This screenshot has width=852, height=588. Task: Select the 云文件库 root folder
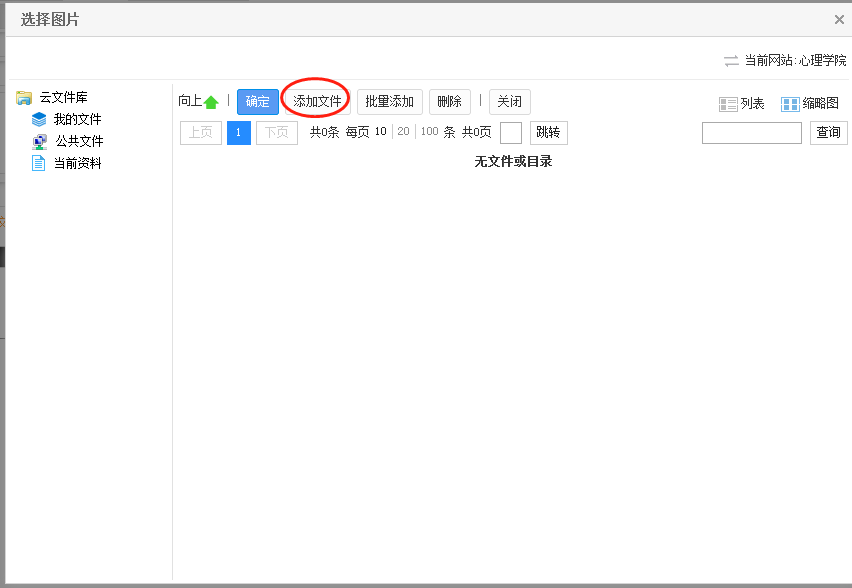(x=63, y=98)
